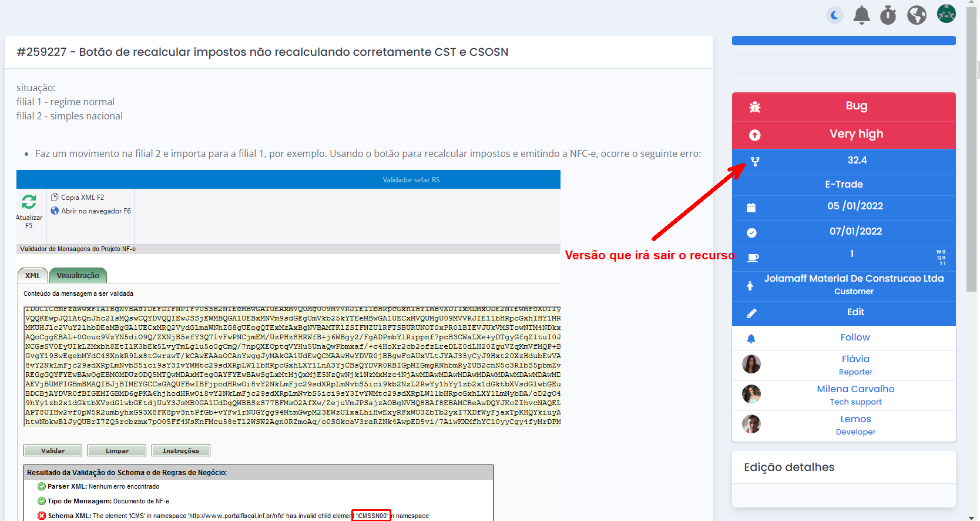Open the user avatar menu

pos(946,14)
